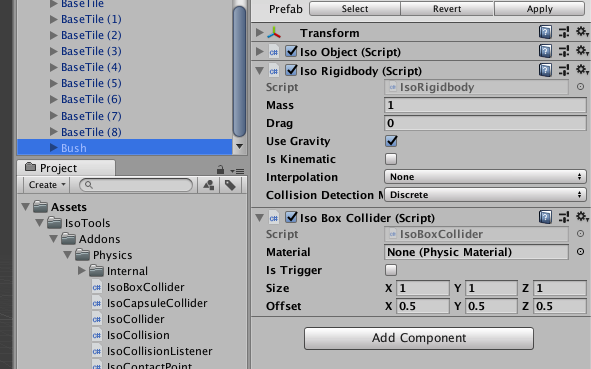The height and width of the screenshot is (369, 591).
Task: Click object picker next to Material field
Action: [580, 251]
